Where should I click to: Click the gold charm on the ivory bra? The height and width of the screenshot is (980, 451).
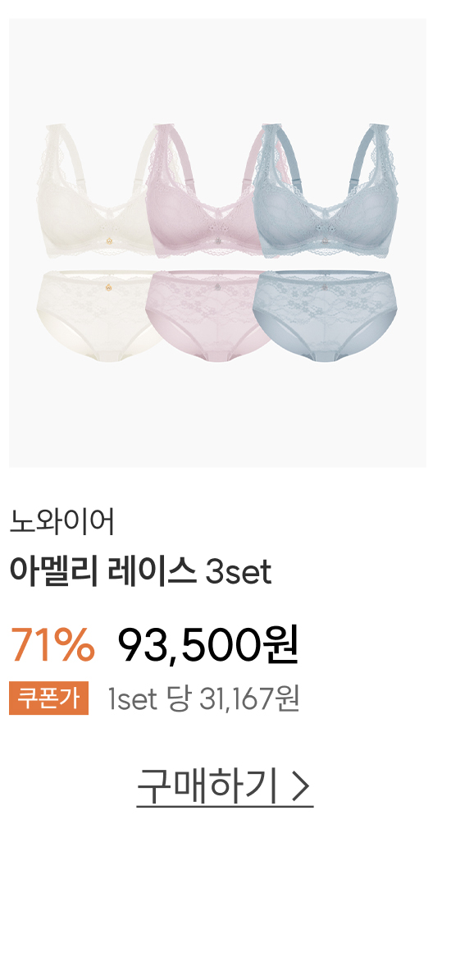click(111, 240)
